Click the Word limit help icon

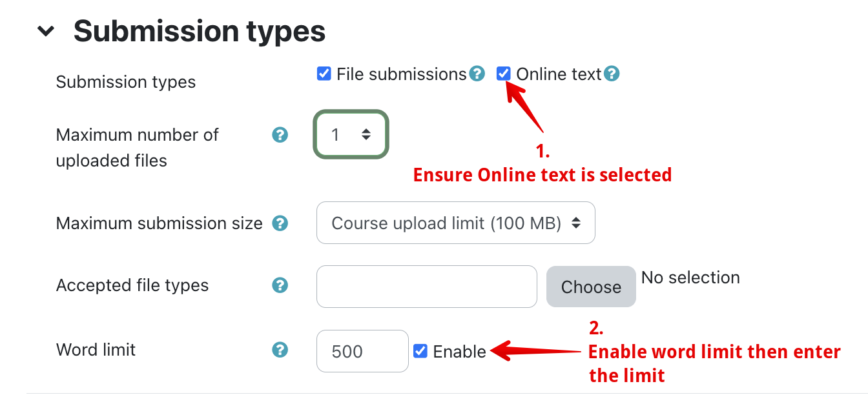pos(280,350)
